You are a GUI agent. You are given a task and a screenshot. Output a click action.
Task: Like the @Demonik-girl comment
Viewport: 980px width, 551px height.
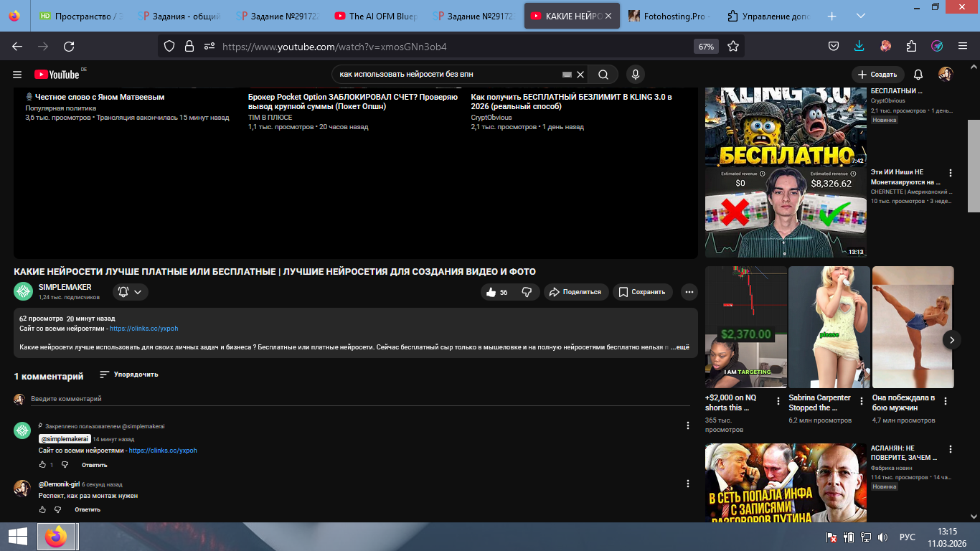42,509
